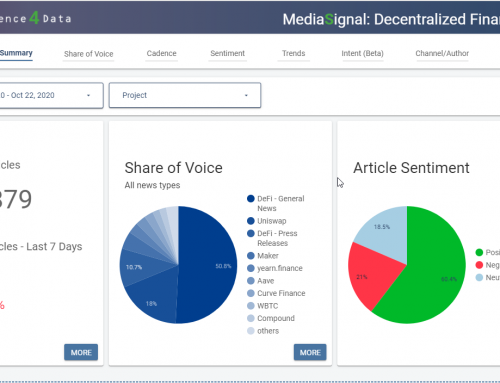Click the green Positive legend dot
Image resolution: width=500 pixels, height=383 pixels.
tap(479, 252)
